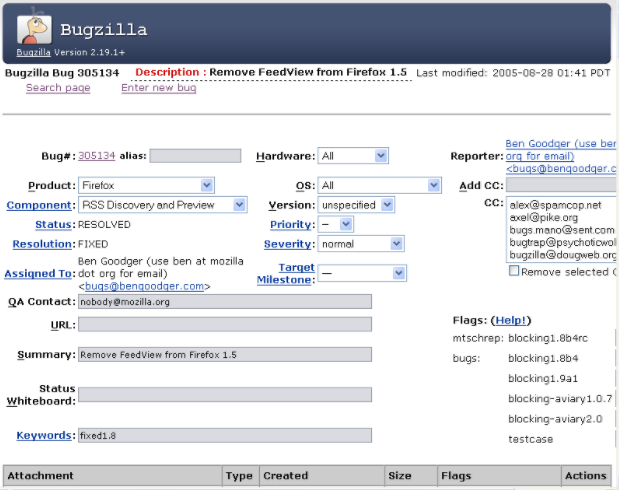Click the Keywords label link

[44, 435]
